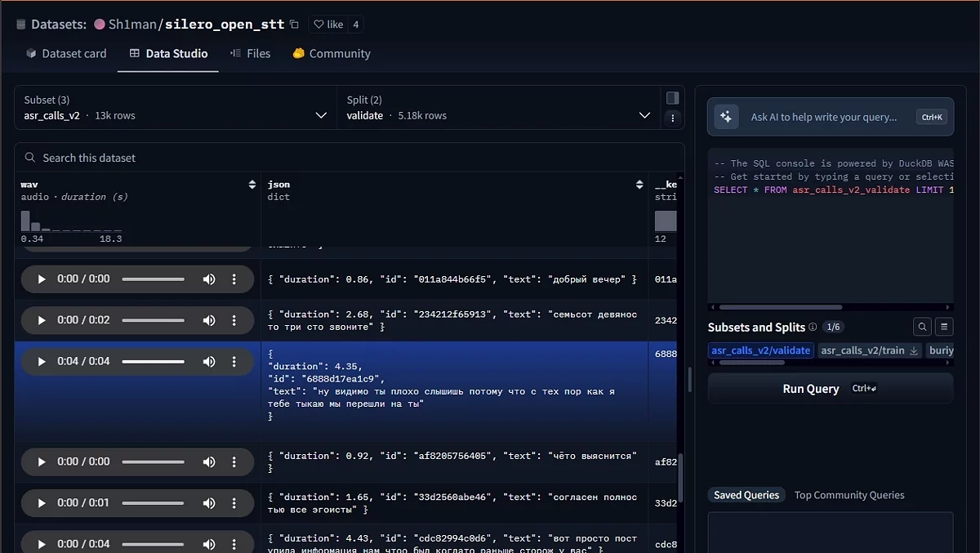980x553 pixels.
Task: Mute the 'чёто выяснится' audio row
Action: point(209,462)
